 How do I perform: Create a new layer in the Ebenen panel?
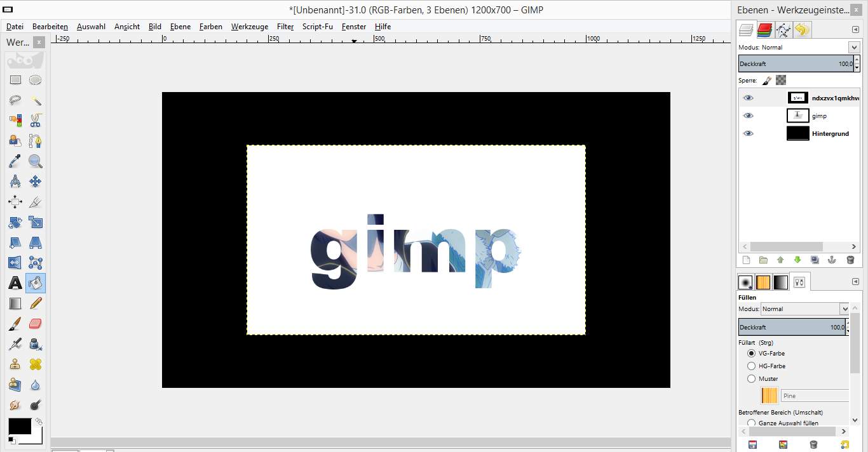(747, 260)
